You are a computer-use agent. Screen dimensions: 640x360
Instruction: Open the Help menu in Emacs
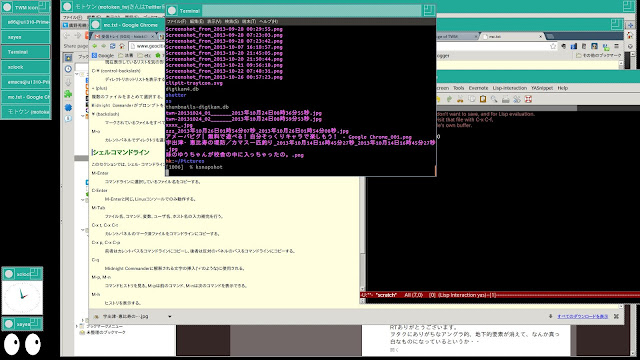click(x=562, y=88)
